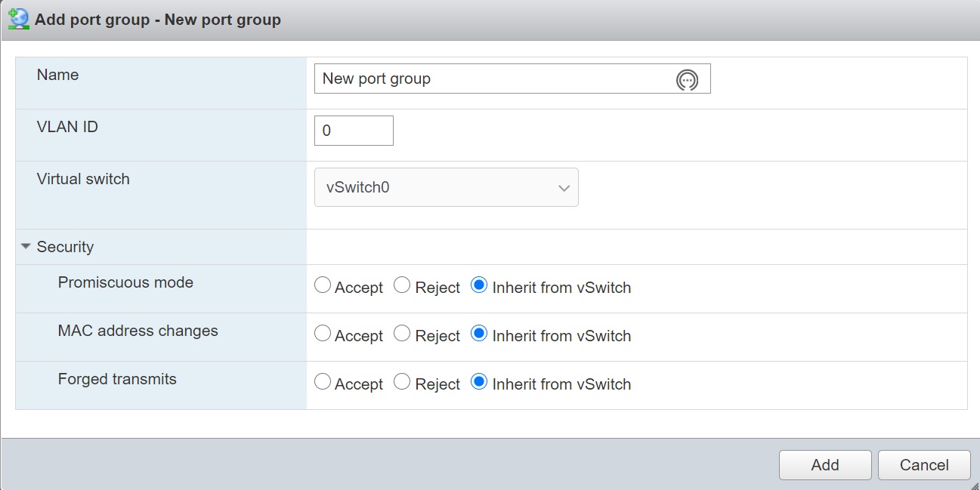This screenshot has height=490, width=980.
Task: Choose Inherit from vSwitch for MAC address changes
Action: click(x=478, y=334)
